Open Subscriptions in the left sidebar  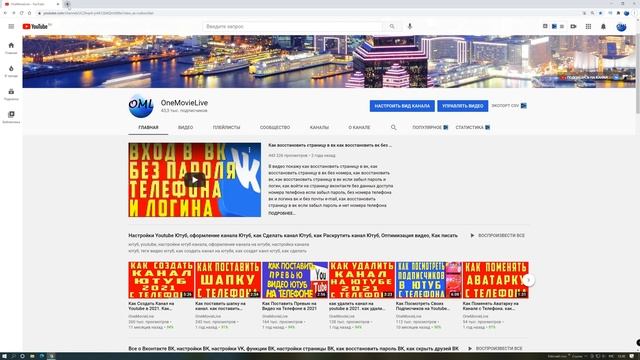point(11,94)
